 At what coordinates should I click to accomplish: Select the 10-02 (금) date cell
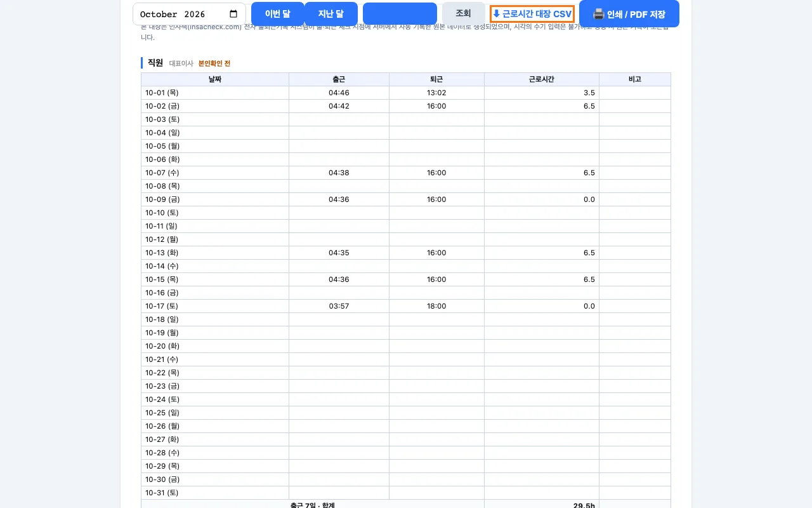click(x=215, y=106)
